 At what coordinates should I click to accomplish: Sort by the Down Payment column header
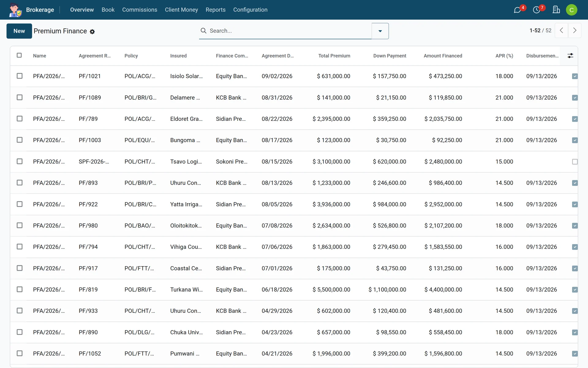(x=390, y=56)
